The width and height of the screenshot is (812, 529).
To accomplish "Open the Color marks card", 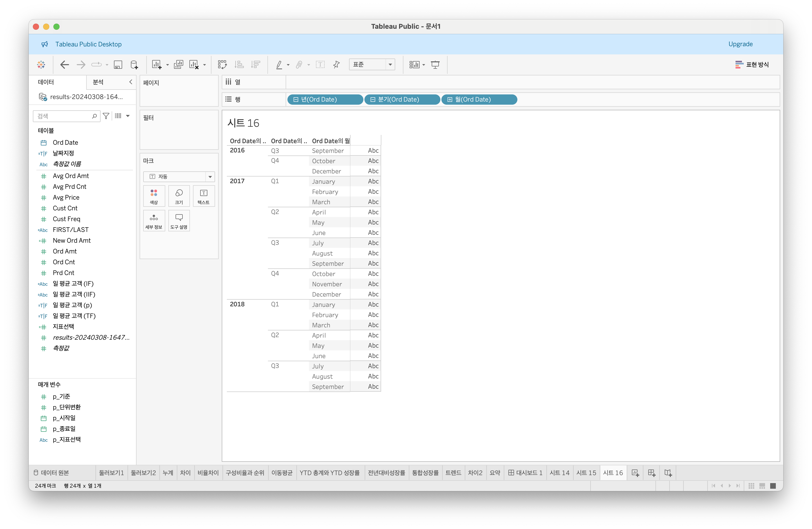I will (x=154, y=196).
